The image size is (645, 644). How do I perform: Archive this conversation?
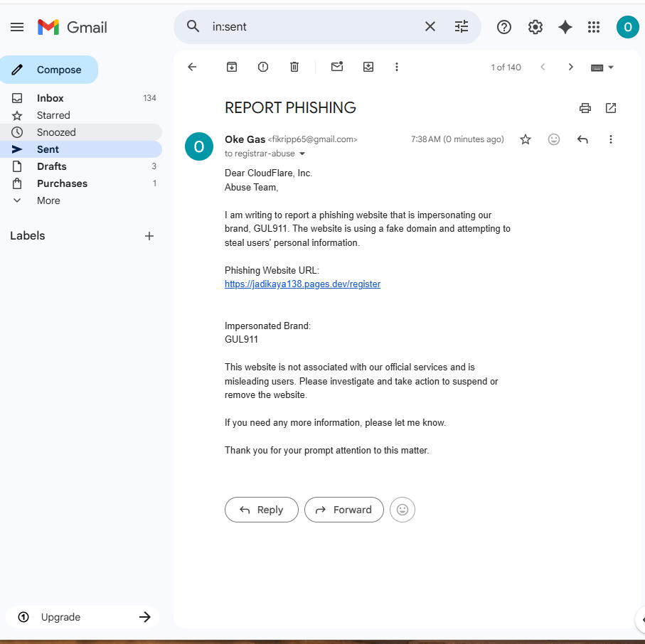pos(232,67)
